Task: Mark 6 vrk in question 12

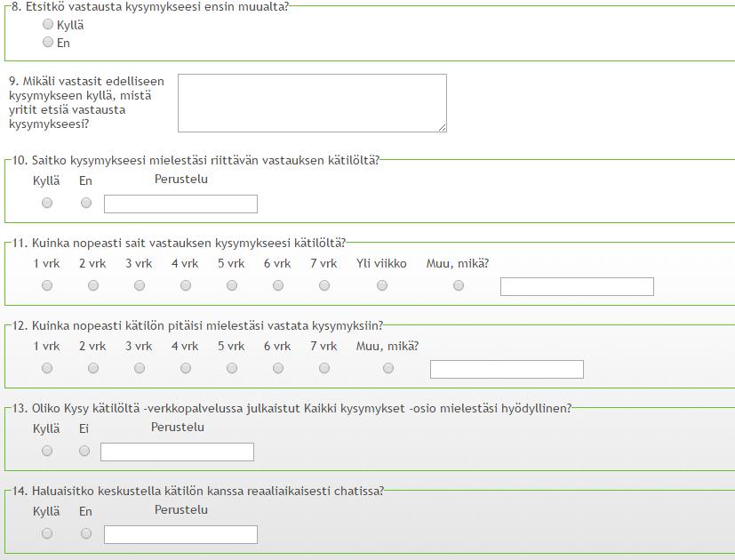Action: click(x=278, y=368)
